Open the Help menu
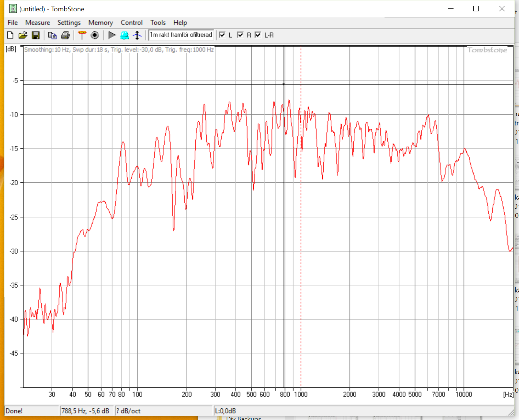Screen dimensions: 519x420 click(x=180, y=23)
